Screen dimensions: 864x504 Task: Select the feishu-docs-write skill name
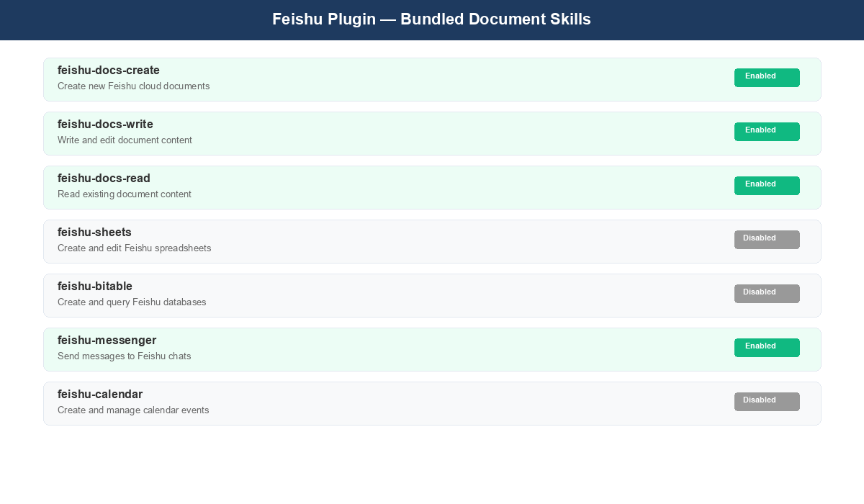[105, 125]
